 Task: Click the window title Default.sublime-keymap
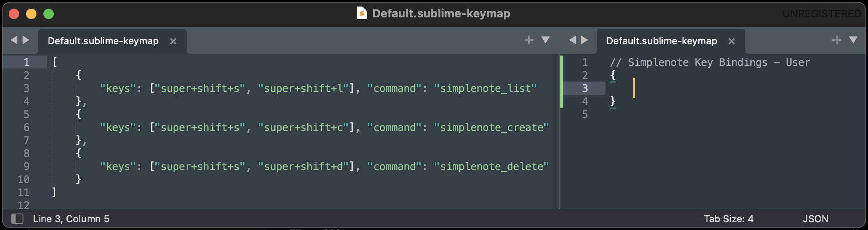coord(441,13)
